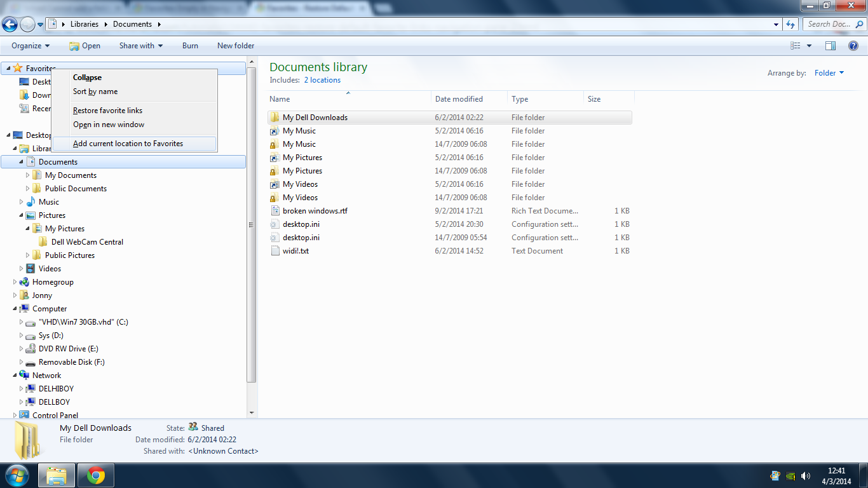Open Chrome from the taskbar
The height and width of the screenshot is (488, 868).
96,475
